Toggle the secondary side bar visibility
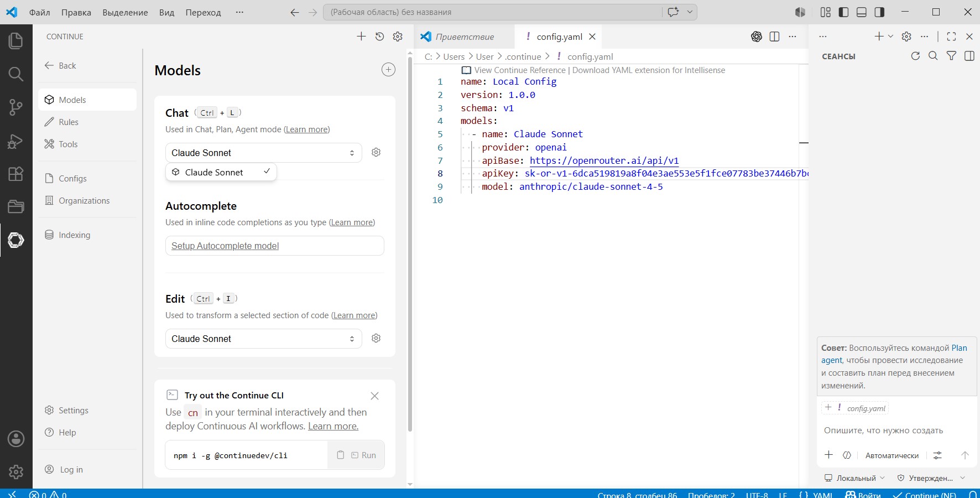The width and height of the screenshot is (980, 498). [x=879, y=12]
